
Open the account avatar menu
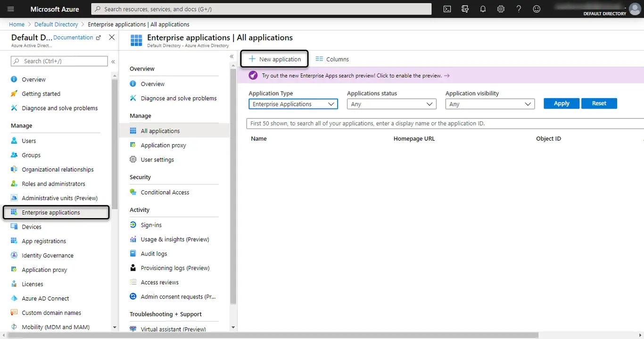point(635,8)
